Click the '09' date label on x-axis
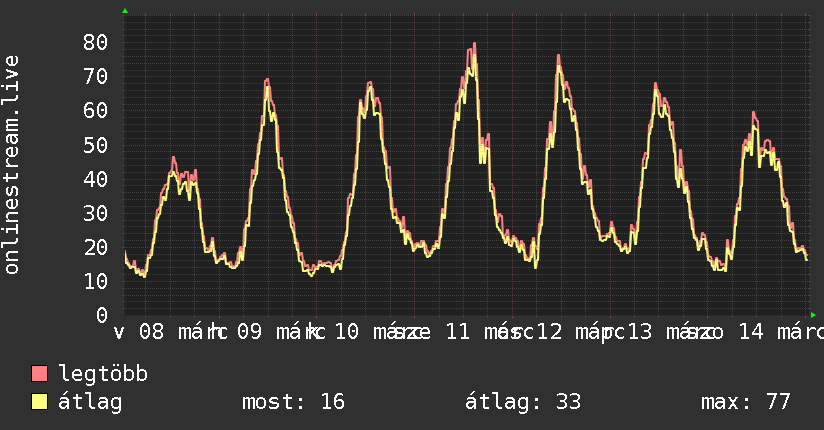This screenshot has height=430, width=824. 249,332
